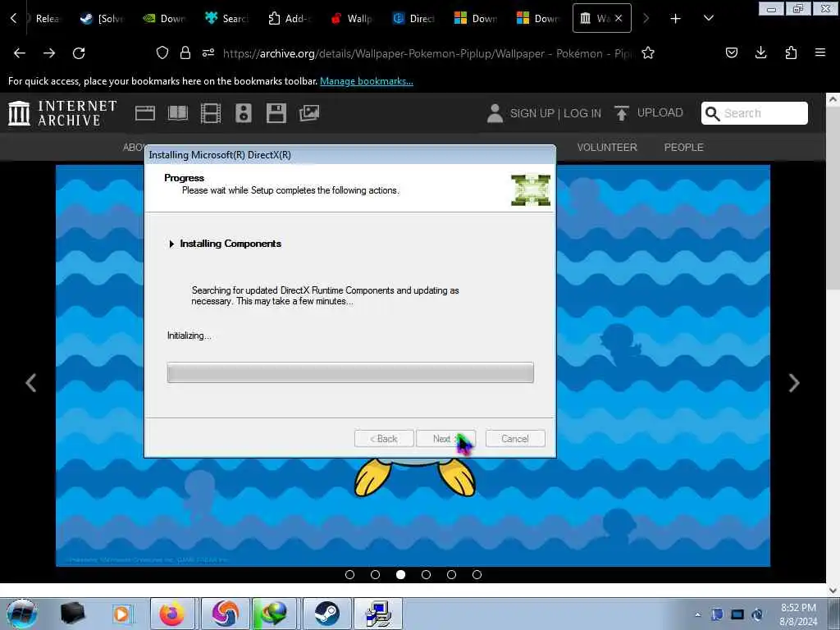Click LOG IN link
Image resolution: width=840 pixels, height=630 pixels.
click(x=582, y=113)
